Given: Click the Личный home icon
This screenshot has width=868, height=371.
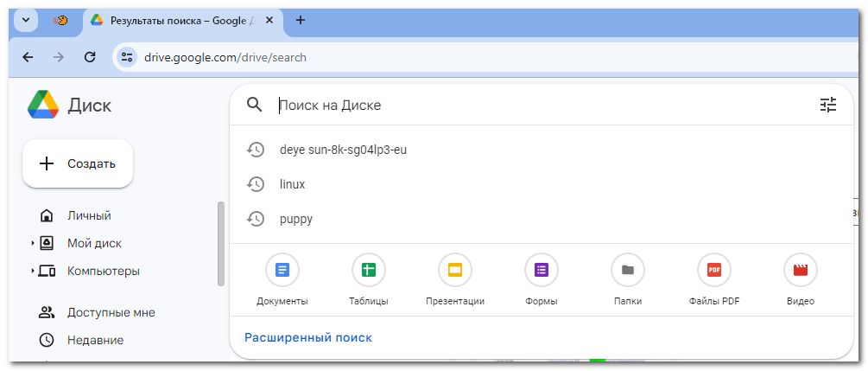Looking at the screenshot, I should tap(47, 215).
